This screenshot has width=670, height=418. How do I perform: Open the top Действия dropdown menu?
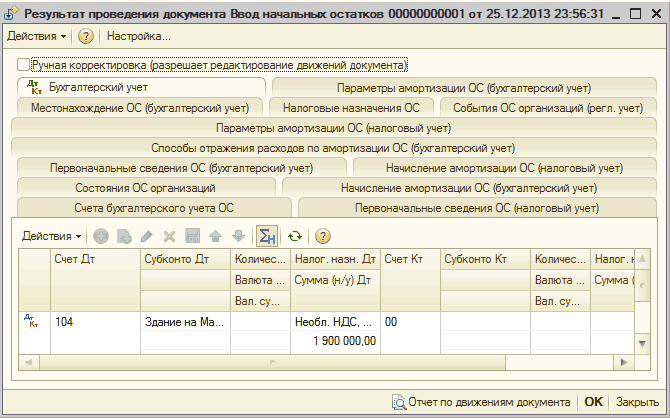point(36,36)
